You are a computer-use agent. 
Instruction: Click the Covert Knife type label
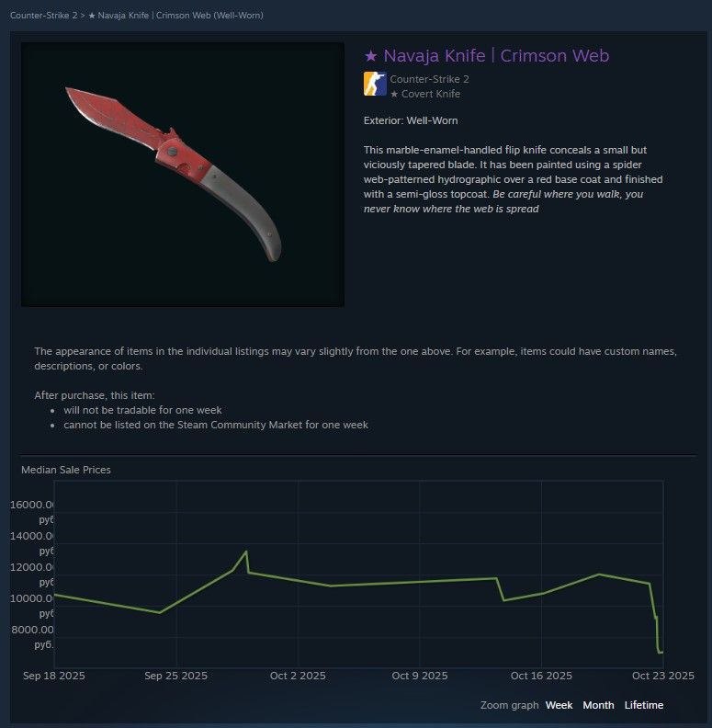pos(425,94)
